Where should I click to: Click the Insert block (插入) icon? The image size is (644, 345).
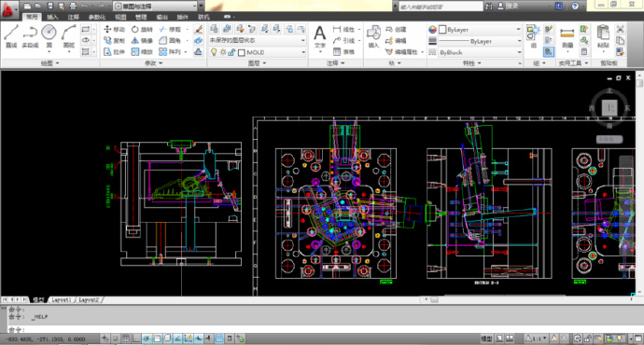pos(373,36)
